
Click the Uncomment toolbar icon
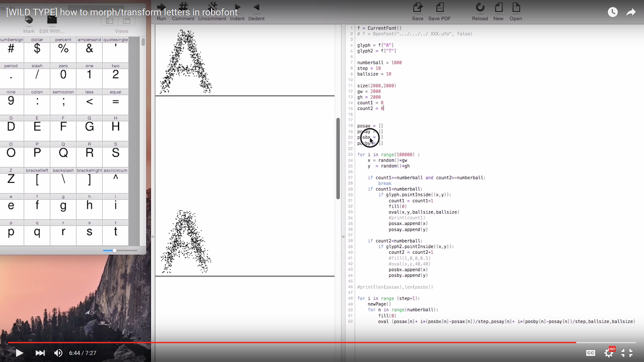point(212,7)
